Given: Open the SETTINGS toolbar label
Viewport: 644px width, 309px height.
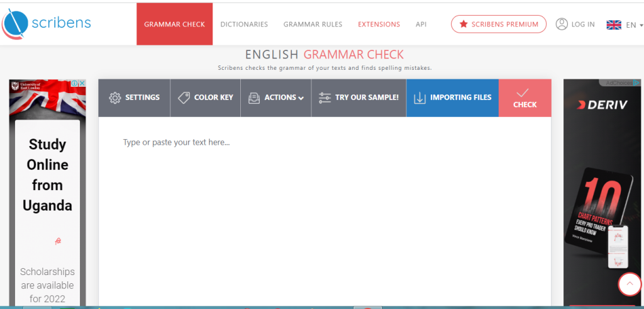Looking at the screenshot, I should pyautogui.click(x=142, y=98).
